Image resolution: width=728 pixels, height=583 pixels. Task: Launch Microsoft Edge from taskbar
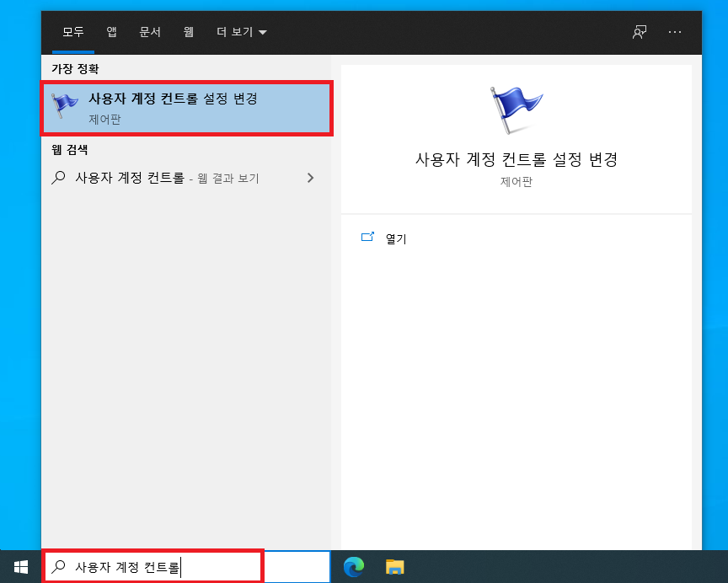pyautogui.click(x=354, y=567)
